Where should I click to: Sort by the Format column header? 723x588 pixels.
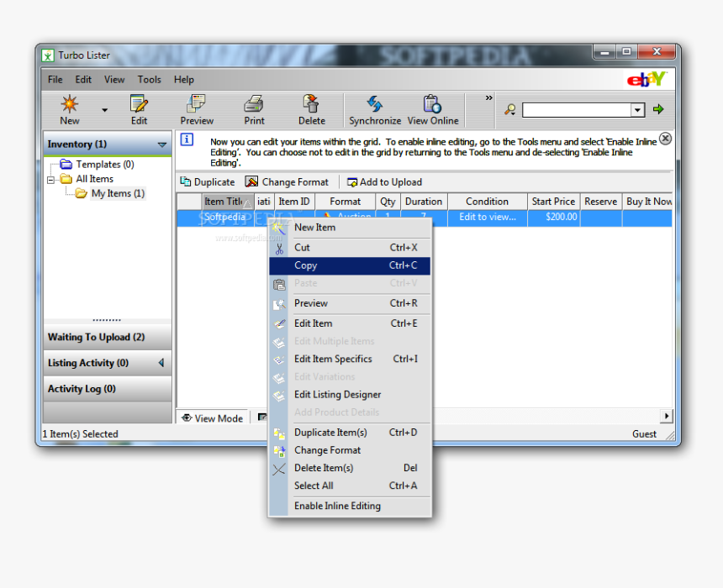pos(346,202)
